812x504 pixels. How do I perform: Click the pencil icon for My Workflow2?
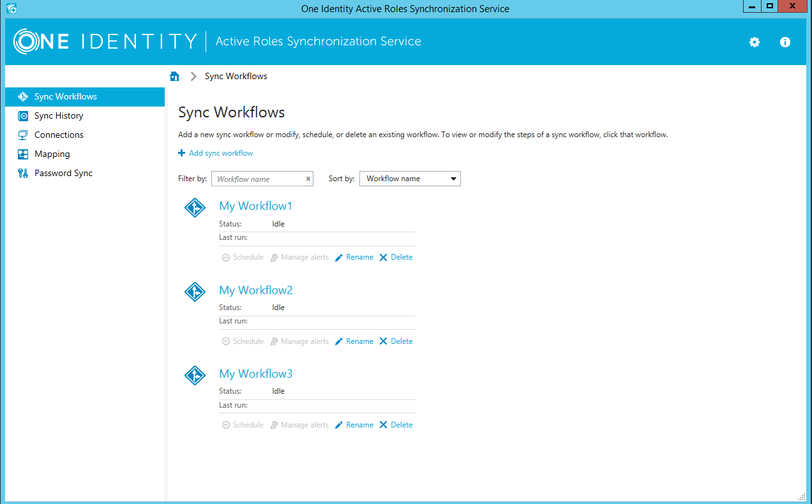[339, 342]
